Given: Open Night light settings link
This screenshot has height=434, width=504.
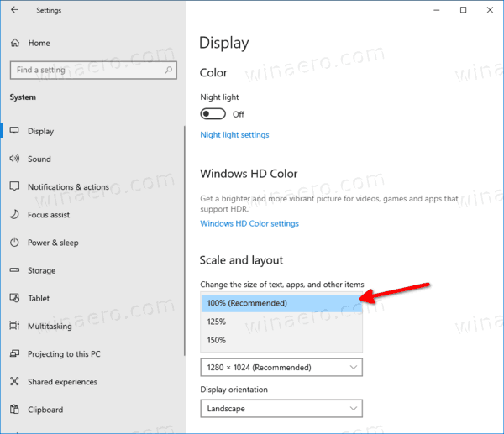Looking at the screenshot, I should [x=234, y=135].
